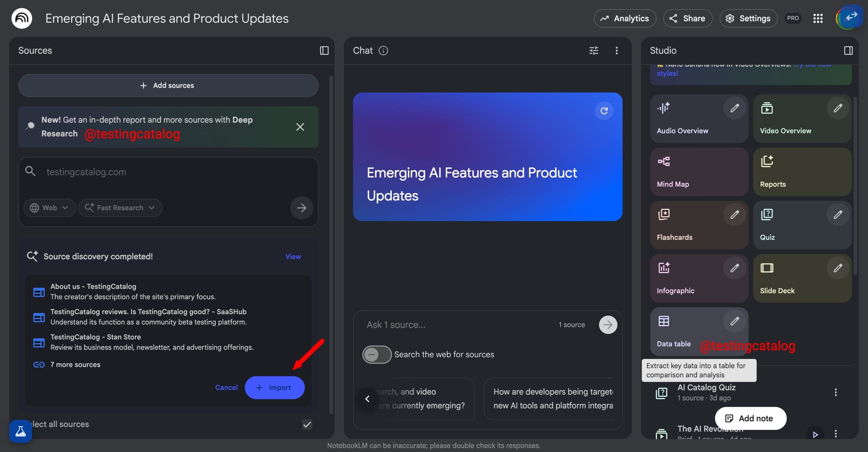The image size is (868, 452).
Task: Open the Mind Map tool
Action: coord(699,172)
